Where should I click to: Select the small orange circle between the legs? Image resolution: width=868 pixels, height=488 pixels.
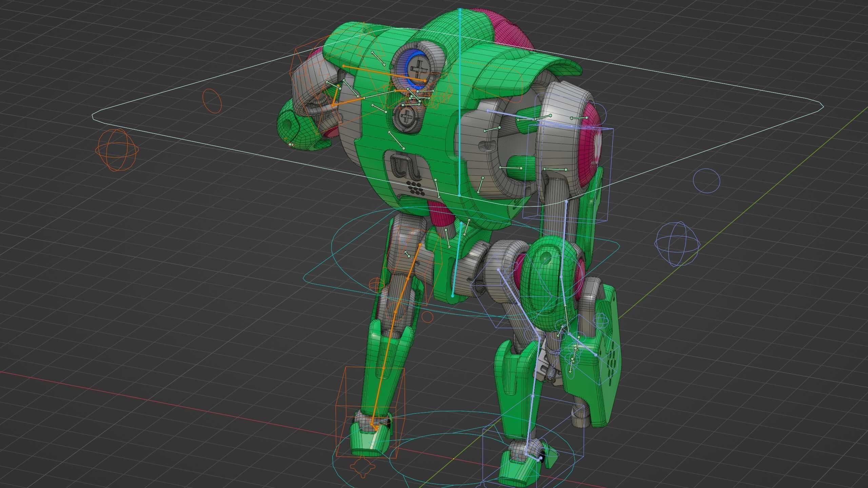click(x=427, y=317)
